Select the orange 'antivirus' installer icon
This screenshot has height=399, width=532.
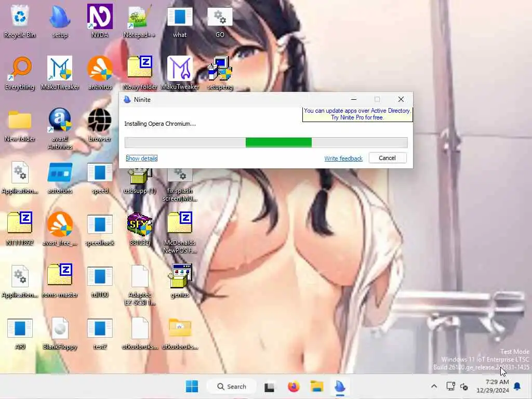point(100,73)
